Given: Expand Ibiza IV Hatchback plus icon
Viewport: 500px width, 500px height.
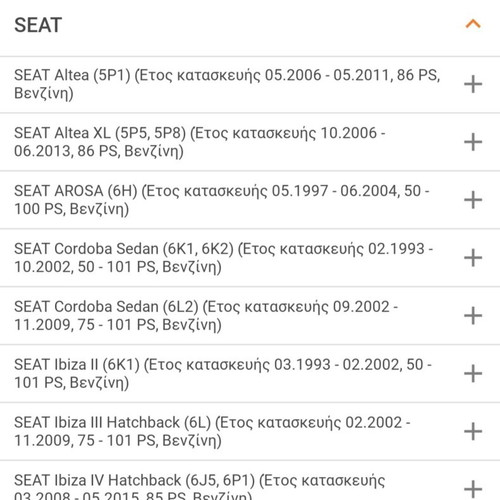Looking at the screenshot, I should 473,489.
